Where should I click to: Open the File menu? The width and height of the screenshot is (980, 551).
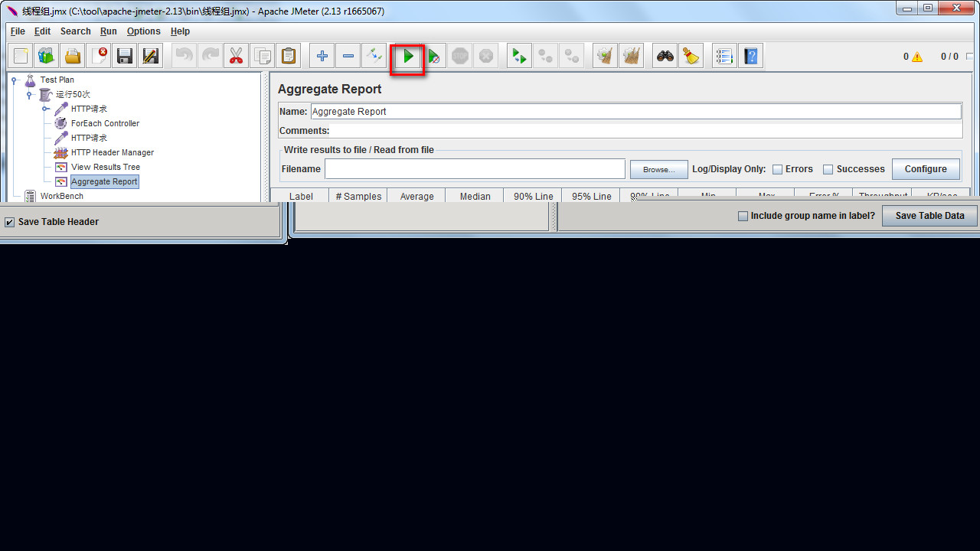coord(18,31)
